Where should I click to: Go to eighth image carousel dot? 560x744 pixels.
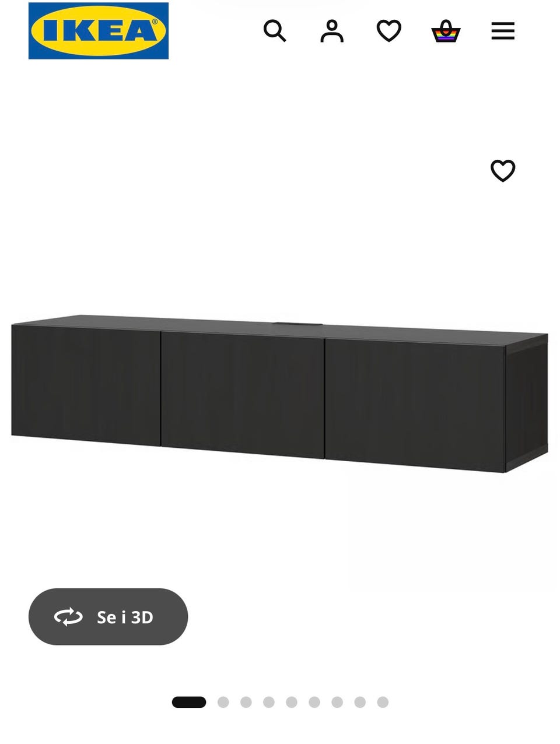pyautogui.click(x=360, y=702)
